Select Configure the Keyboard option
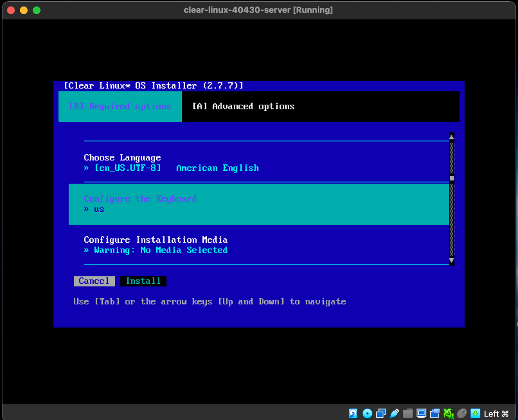The width and height of the screenshot is (518, 420). (173, 204)
